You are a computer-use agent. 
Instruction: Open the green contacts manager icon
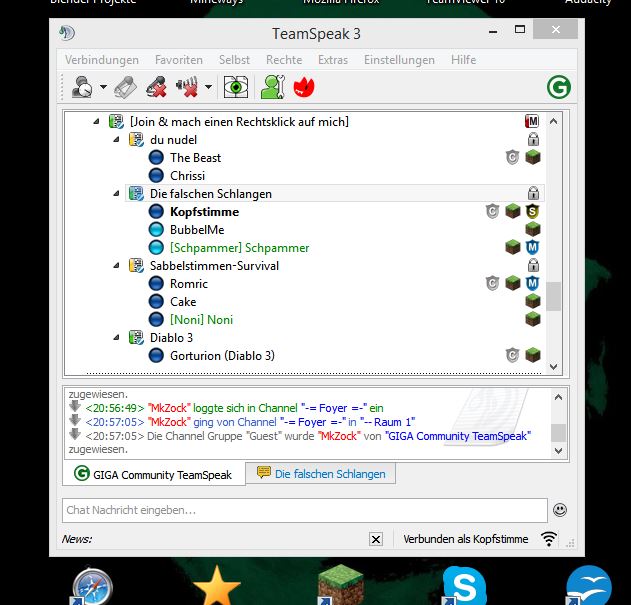272,88
